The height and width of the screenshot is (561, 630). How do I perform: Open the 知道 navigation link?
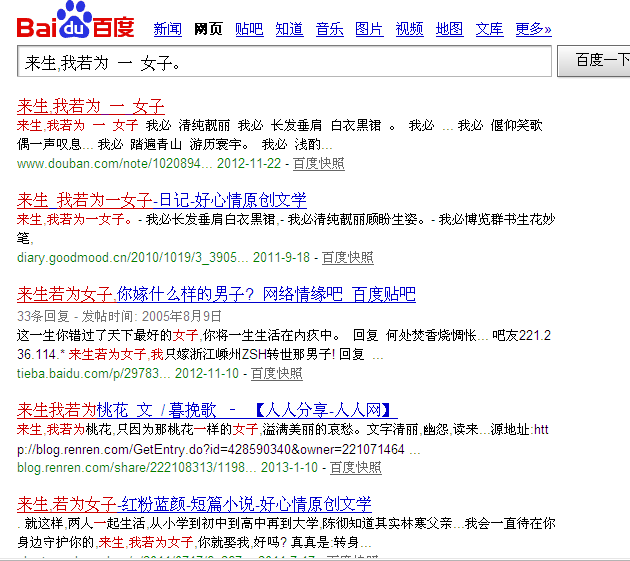(289, 29)
